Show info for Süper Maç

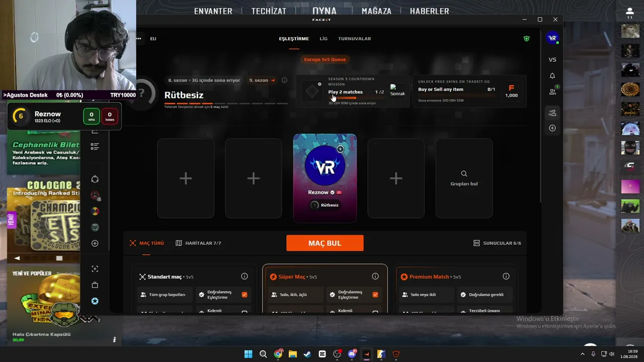tap(375, 277)
